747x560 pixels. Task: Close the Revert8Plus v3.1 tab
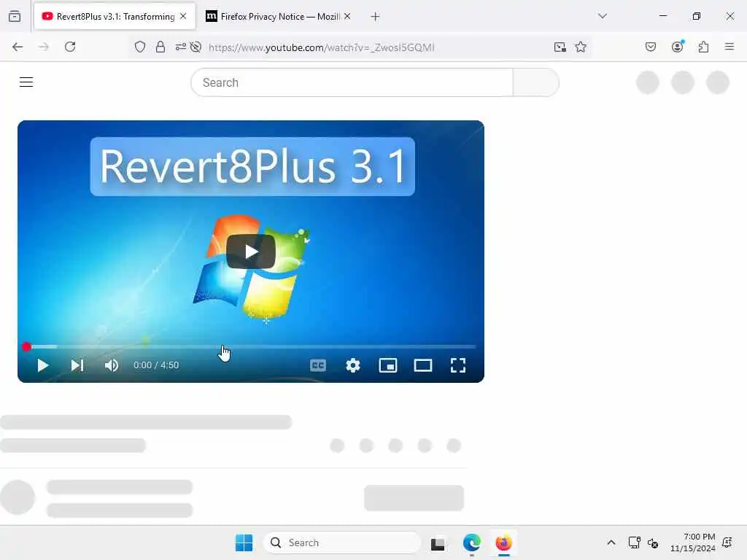[x=183, y=16]
